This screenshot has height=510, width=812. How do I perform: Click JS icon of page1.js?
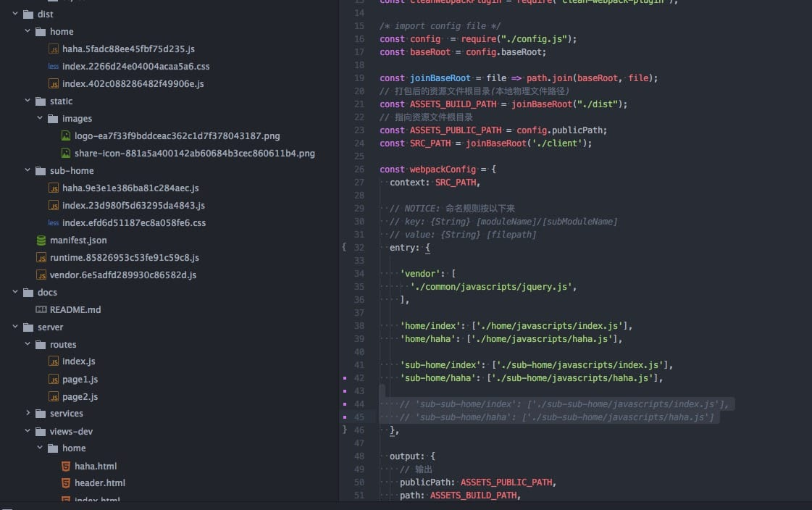(x=54, y=380)
